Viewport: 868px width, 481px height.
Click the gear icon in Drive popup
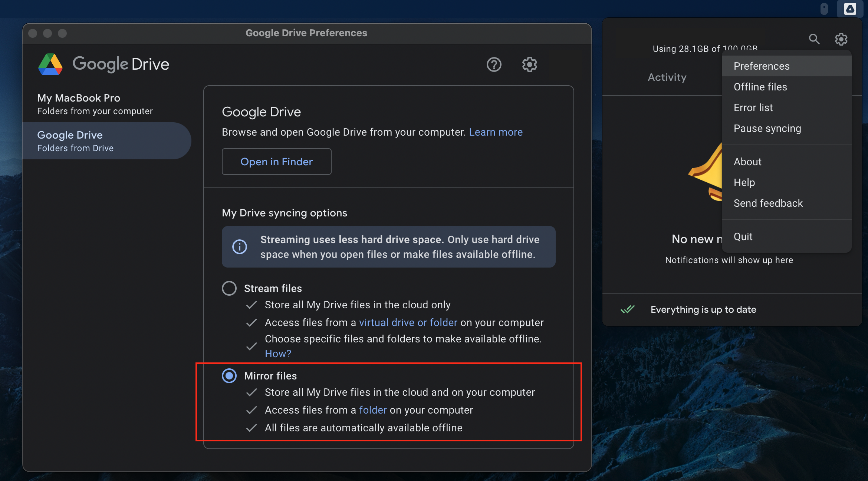click(x=841, y=39)
